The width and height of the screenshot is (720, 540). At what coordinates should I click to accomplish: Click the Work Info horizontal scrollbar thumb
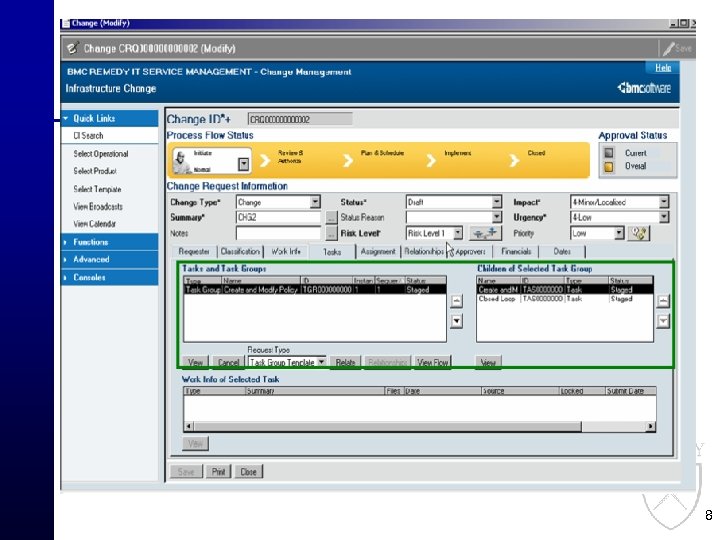tap(387, 427)
